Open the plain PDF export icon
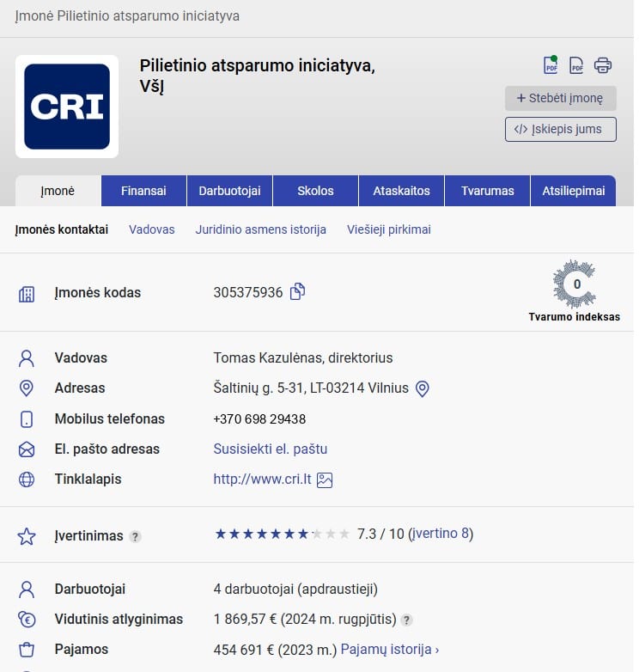The height and width of the screenshot is (672, 639). (576, 65)
